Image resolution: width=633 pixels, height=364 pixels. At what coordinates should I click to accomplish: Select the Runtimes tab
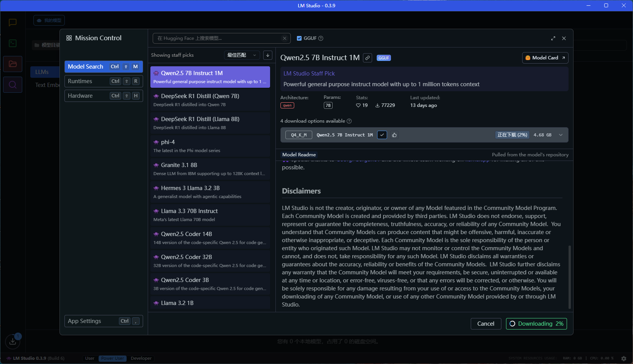pos(104,81)
